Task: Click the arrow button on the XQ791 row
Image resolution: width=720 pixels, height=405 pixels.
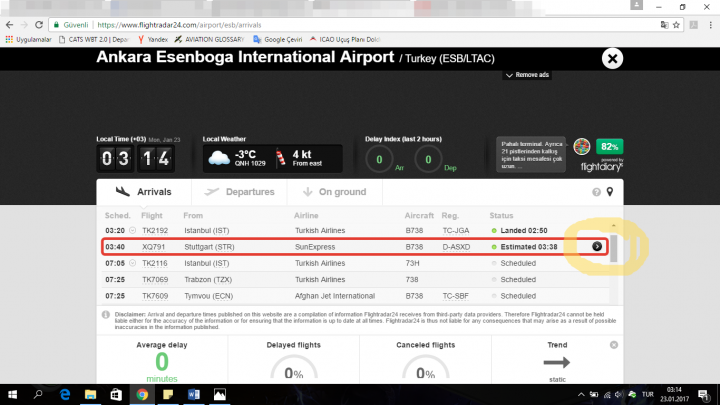Action: [x=597, y=245]
